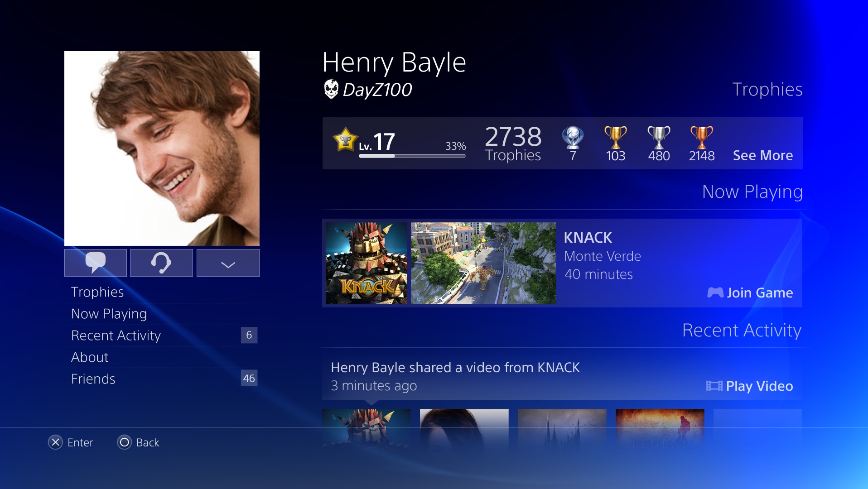The width and height of the screenshot is (868, 489).
Task: Start voice chat with headset icon
Action: [x=161, y=263]
